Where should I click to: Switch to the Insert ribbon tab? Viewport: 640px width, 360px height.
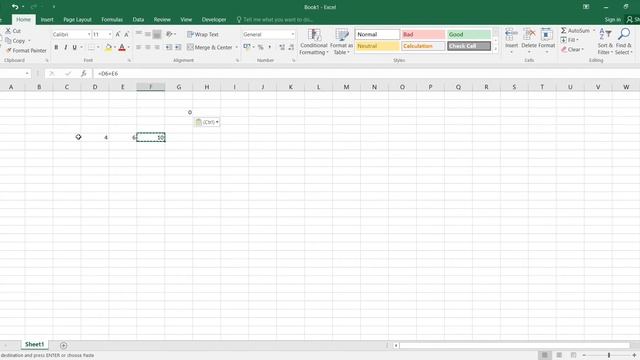pos(47,20)
